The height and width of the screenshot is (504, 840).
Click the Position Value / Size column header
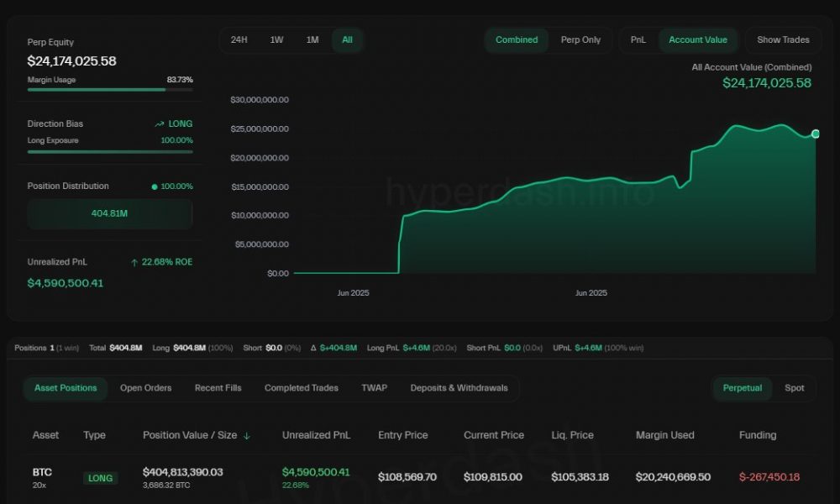point(190,435)
